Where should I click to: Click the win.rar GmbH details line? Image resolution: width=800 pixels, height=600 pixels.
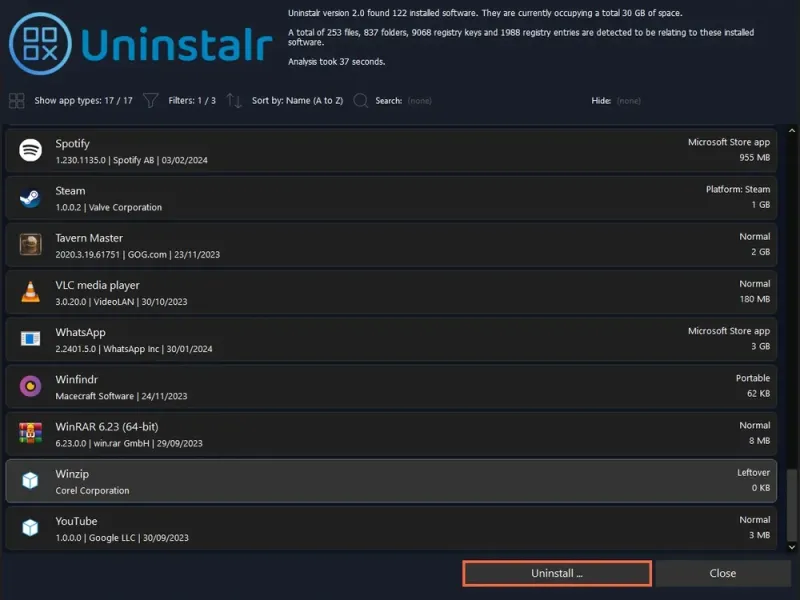pyautogui.click(x=129, y=443)
